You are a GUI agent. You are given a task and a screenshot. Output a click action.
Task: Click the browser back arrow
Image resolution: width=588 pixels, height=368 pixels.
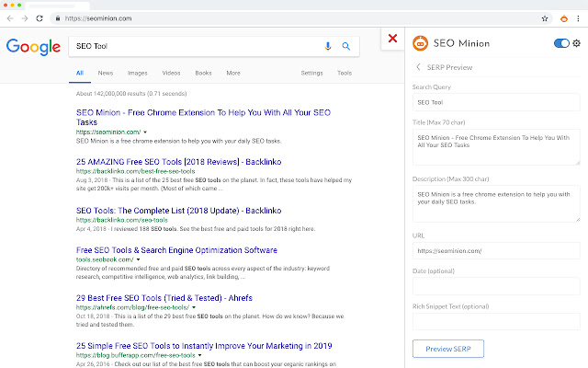tap(9, 18)
